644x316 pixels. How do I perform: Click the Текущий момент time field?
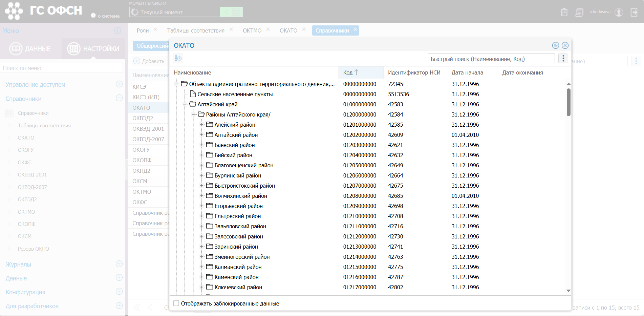[175, 12]
